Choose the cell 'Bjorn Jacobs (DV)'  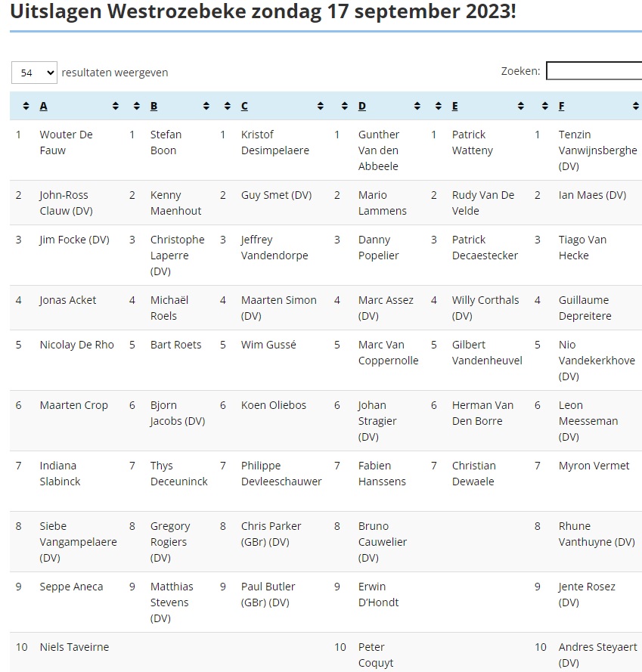coord(178,413)
